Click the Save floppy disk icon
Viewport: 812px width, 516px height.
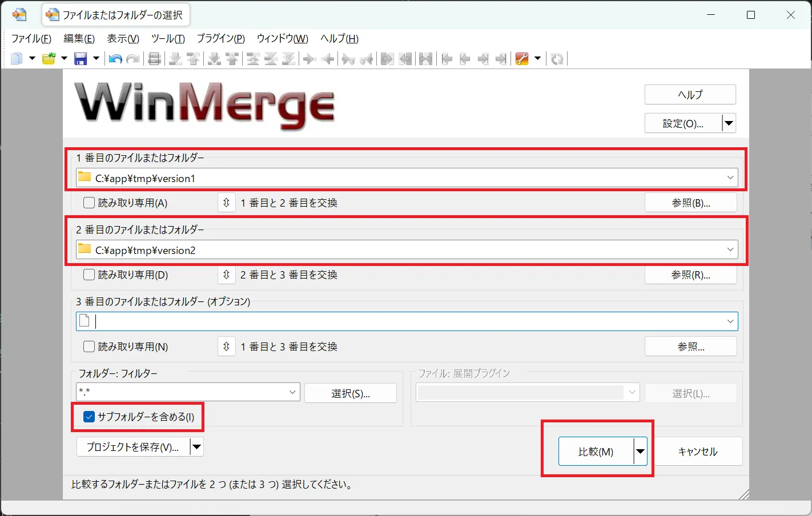click(x=81, y=59)
